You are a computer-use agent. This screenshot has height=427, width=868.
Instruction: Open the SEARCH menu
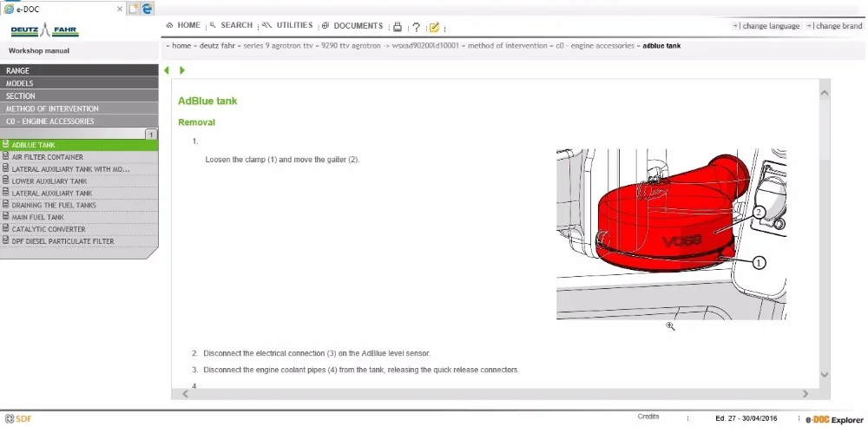point(232,25)
